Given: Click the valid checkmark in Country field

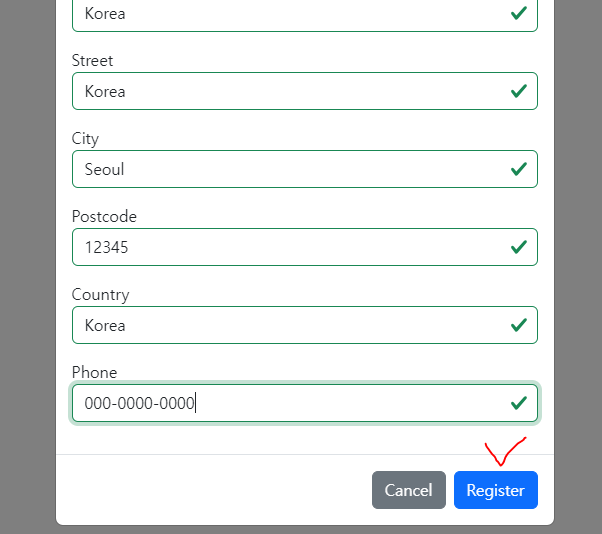Looking at the screenshot, I should pos(518,325).
